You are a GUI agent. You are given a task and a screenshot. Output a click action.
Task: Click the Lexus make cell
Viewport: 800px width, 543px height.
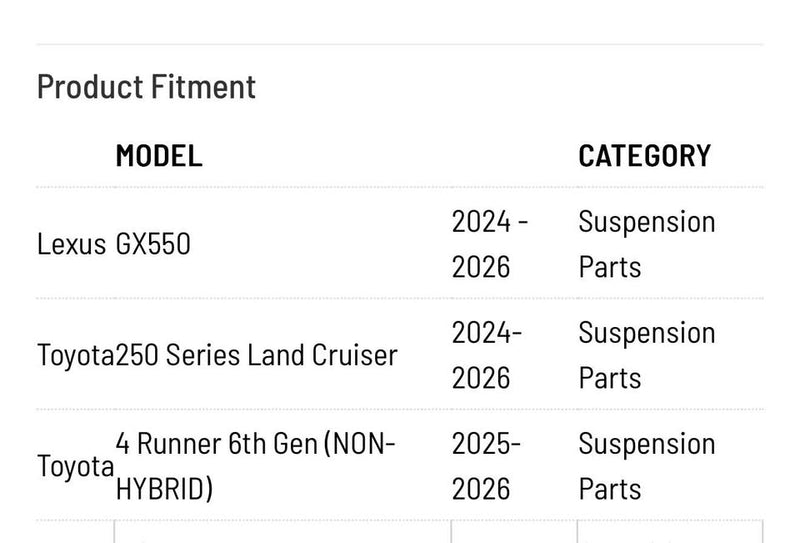71,244
